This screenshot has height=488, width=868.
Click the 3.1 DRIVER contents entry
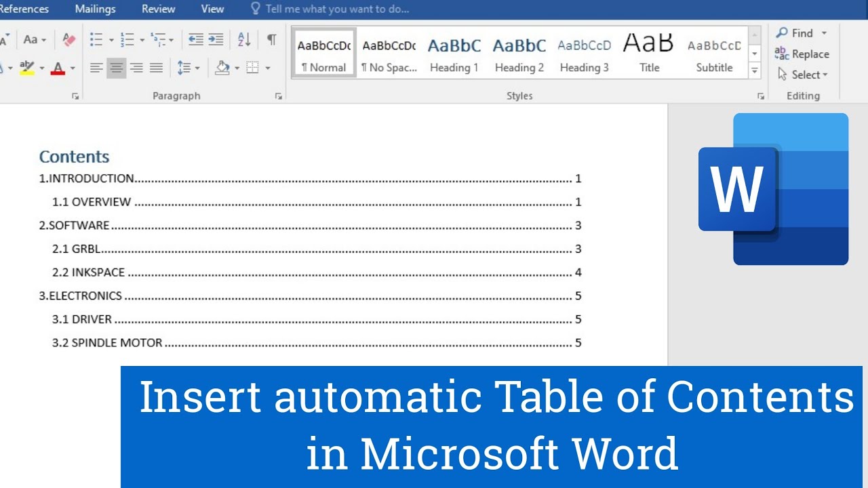317,319
